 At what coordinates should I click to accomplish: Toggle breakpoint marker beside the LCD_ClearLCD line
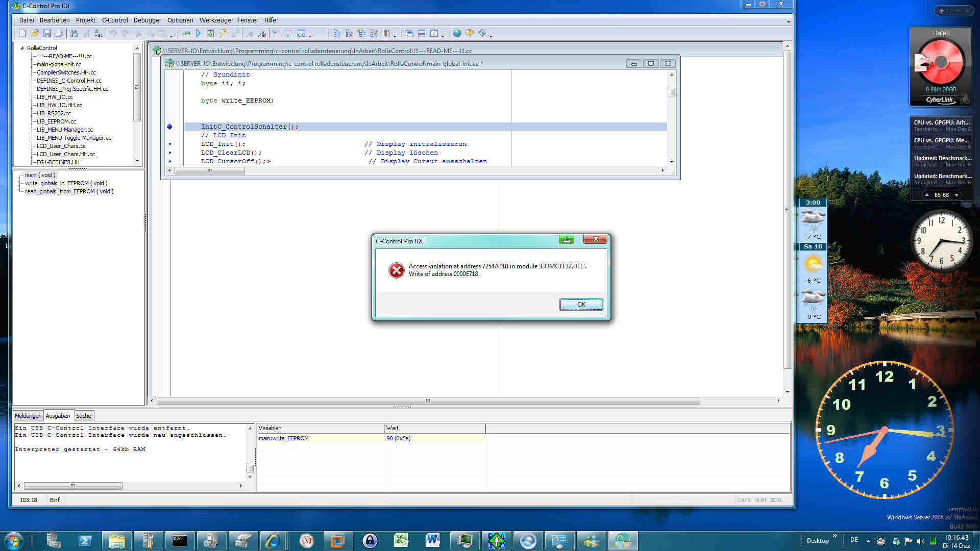pyautogui.click(x=170, y=153)
